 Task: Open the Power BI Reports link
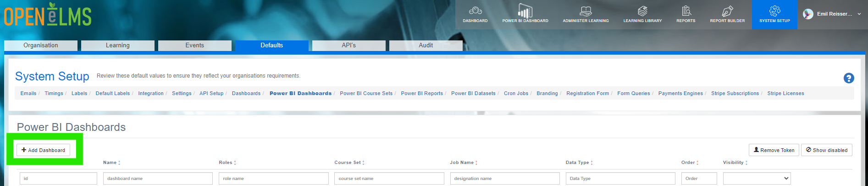click(422, 93)
